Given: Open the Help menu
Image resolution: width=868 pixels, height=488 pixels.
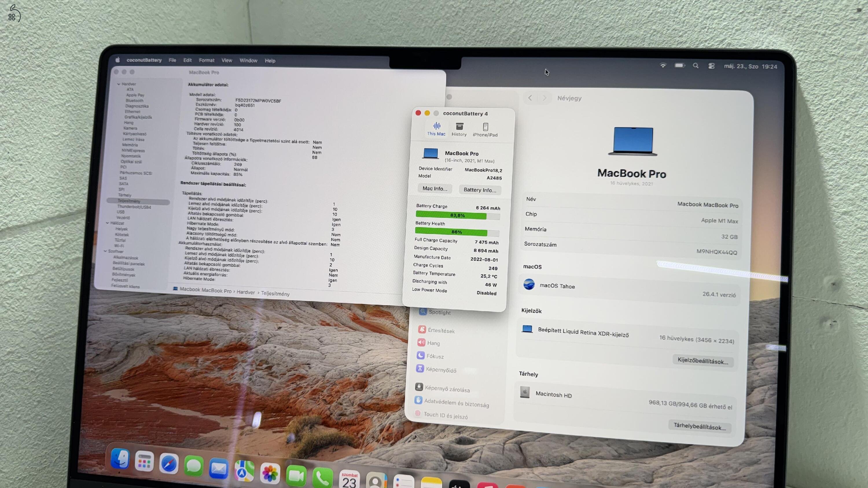Looking at the screenshot, I should point(270,61).
